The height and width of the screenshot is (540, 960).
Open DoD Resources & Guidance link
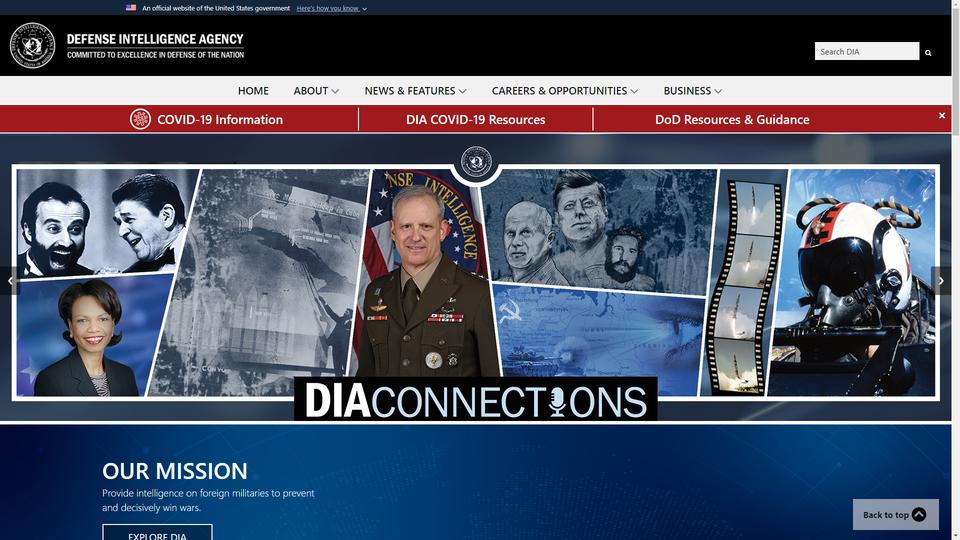tap(732, 119)
